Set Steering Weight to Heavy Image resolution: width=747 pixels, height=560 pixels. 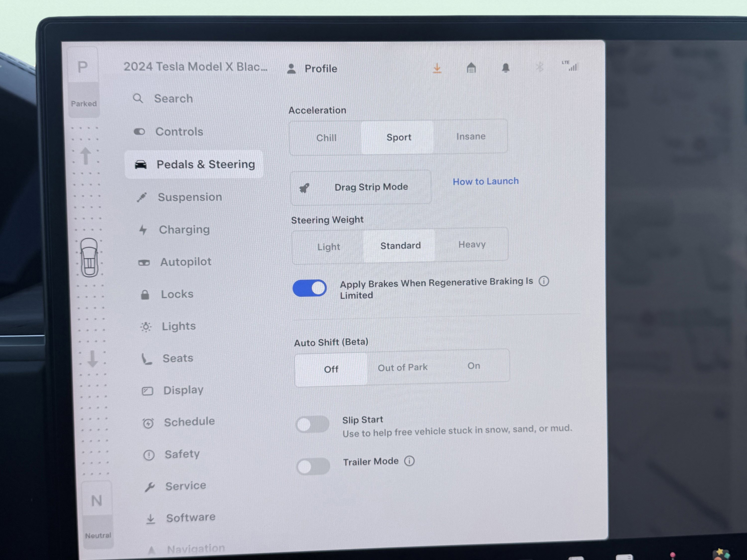(x=472, y=244)
